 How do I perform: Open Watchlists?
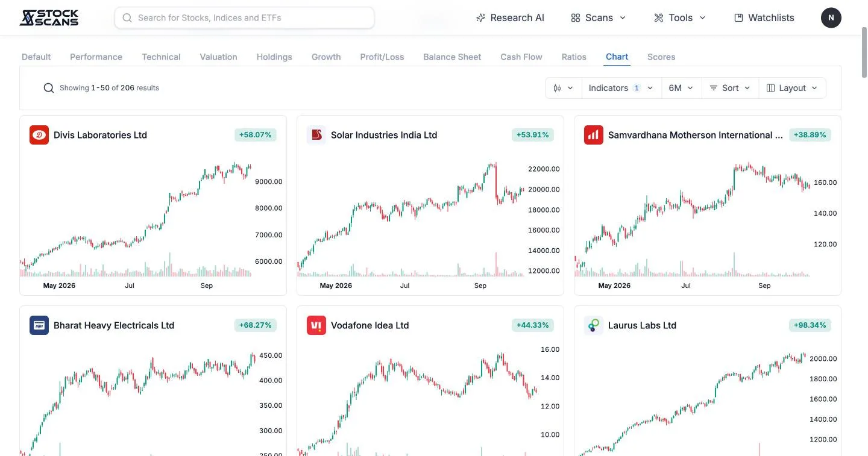764,18
